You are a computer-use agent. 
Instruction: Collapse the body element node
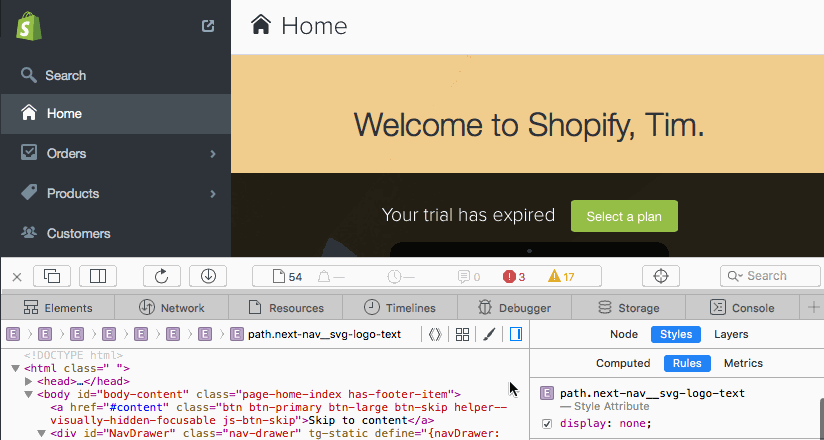28,395
